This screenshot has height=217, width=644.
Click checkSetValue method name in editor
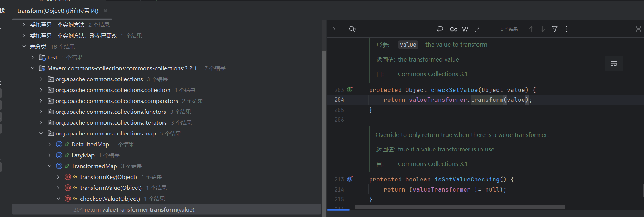[x=454, y=90]
